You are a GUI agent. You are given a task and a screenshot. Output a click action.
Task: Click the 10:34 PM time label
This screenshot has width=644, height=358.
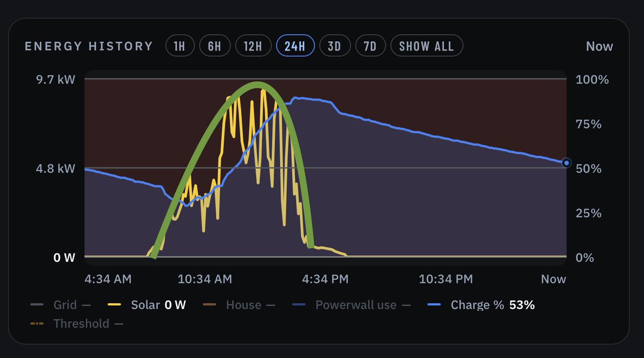coord(446,279)
